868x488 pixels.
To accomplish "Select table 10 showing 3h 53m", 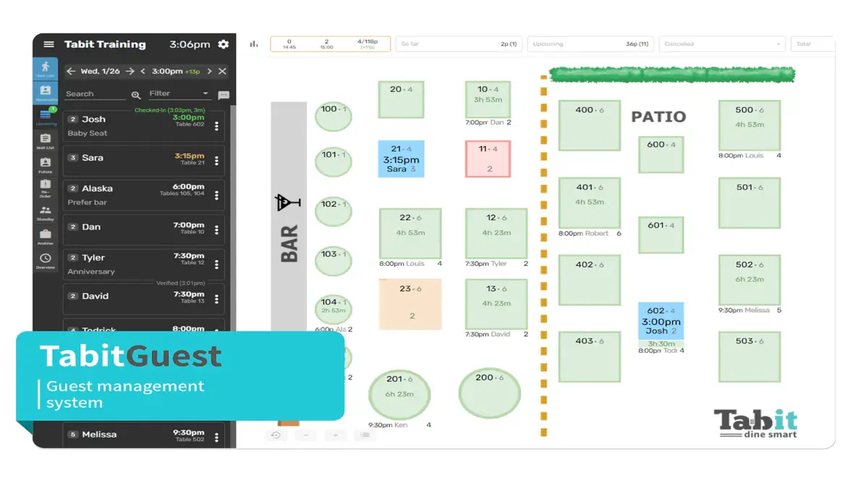I will point(488,100).
